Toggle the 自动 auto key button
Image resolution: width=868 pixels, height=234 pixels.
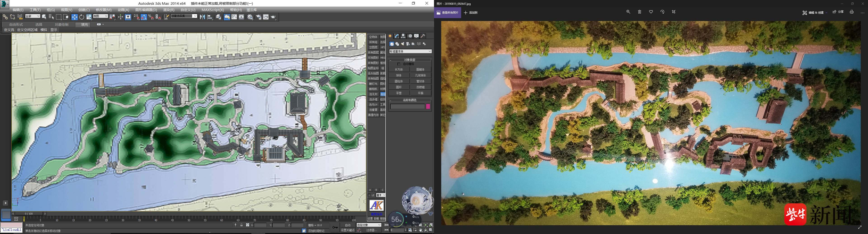coord(348,225)
